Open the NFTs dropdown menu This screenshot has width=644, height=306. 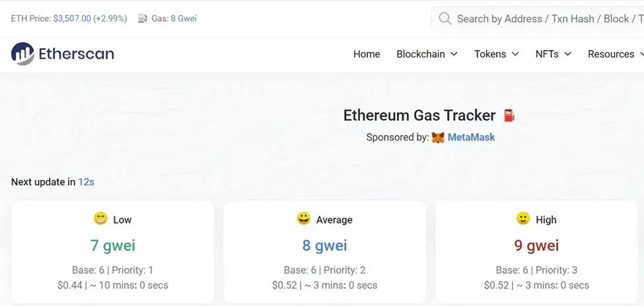tap(553, 54)
